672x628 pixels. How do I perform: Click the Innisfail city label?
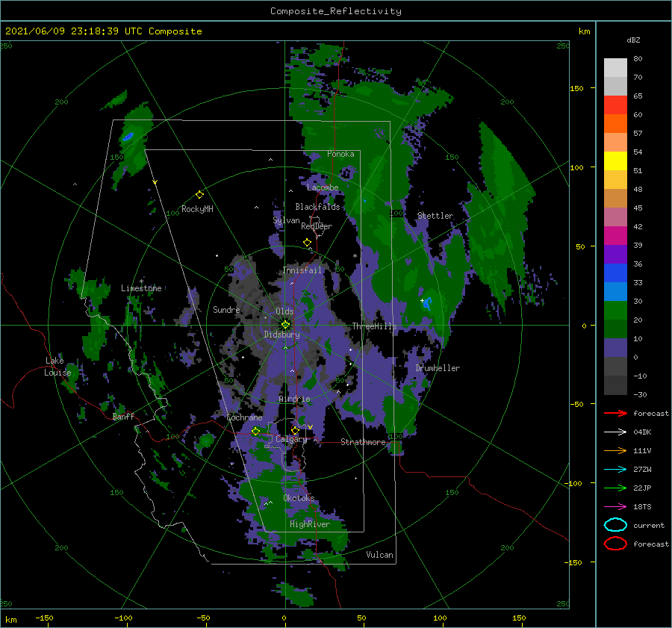point(302,270)
